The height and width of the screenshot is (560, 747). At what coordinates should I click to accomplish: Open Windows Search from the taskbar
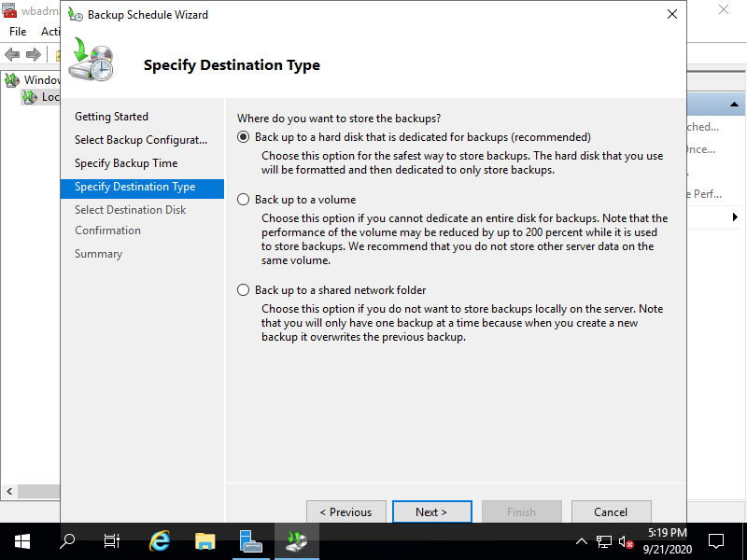click(66, 540)
